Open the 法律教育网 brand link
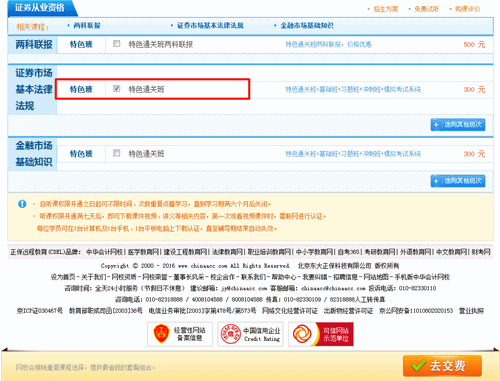 227,252
